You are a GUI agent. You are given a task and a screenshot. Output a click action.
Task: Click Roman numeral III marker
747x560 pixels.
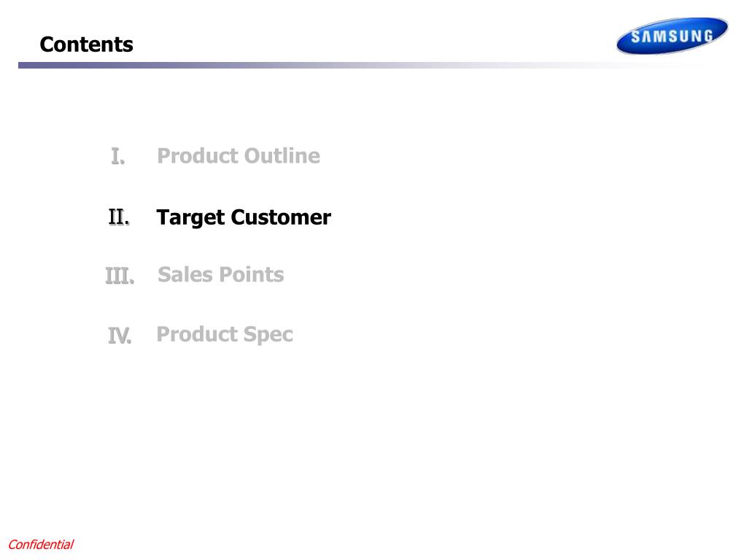coord(120,276)
